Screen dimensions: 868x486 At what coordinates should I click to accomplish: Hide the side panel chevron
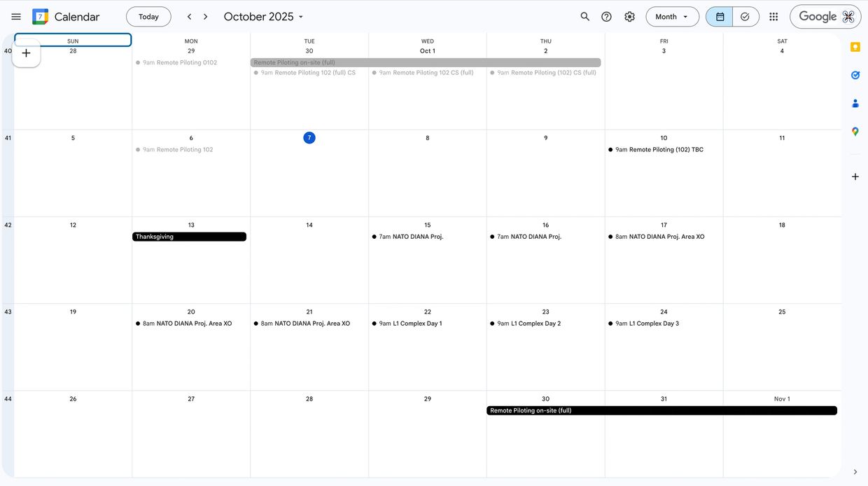point(855,472)
